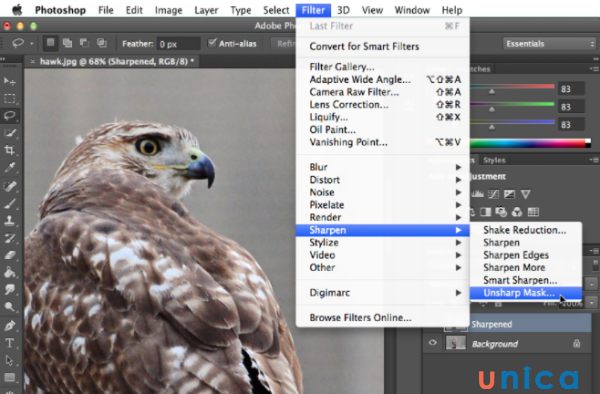
Task: Select the Path Selection tool
Action: 10,360
